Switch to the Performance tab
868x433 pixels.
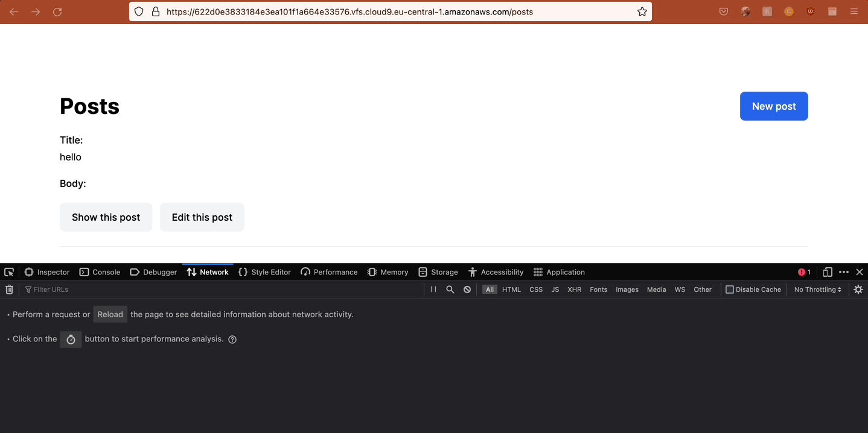click(x=329, y=272)
